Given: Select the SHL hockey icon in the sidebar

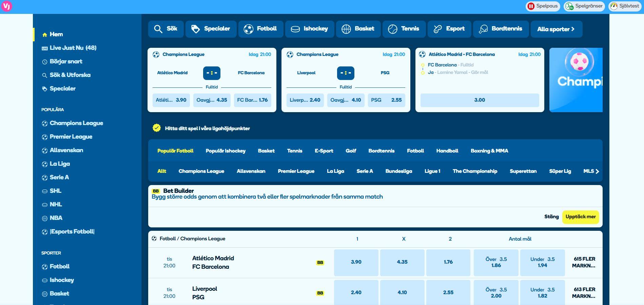Looking at the screenshot, I should 44,191.
